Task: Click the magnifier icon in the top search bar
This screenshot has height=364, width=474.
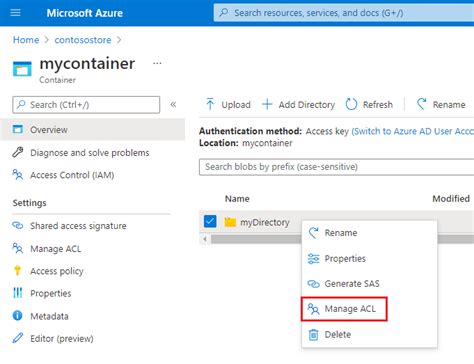Action: click(x=224, y=13)
